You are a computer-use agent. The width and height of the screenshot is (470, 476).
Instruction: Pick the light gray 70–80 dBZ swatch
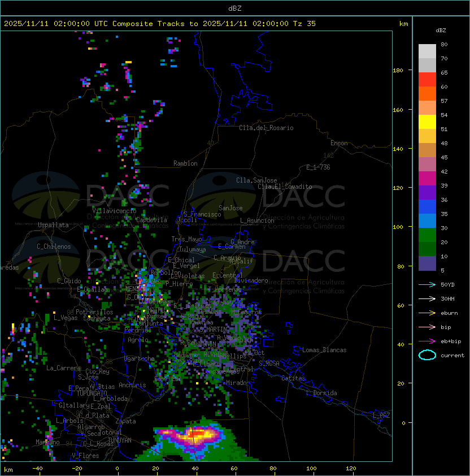(427, 51)
